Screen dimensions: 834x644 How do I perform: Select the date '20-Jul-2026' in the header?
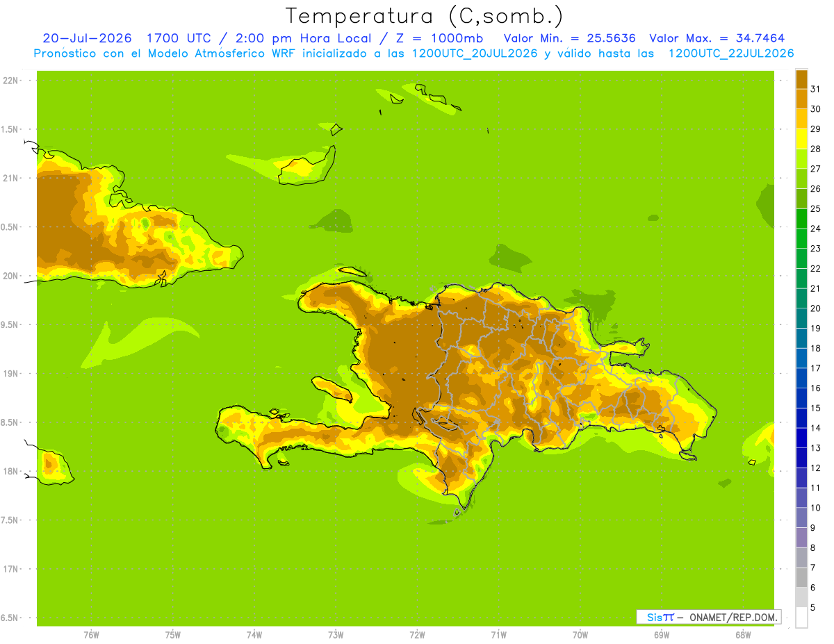[x=88, y=38]
